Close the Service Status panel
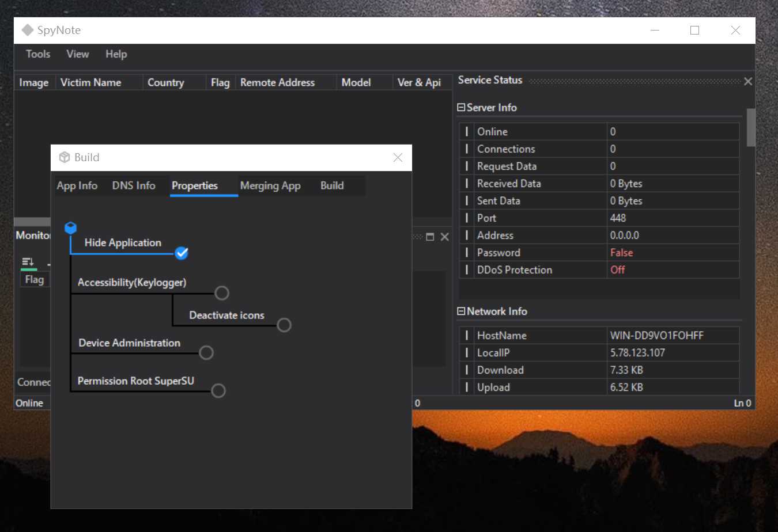The height and width of the screenshot is (532, 778). click(x=747, y=81)
